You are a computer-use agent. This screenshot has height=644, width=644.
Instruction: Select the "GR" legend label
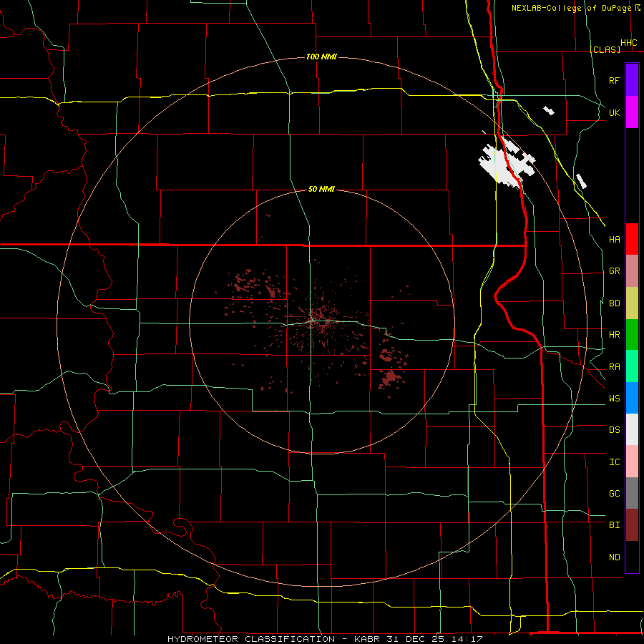point(614,271)
